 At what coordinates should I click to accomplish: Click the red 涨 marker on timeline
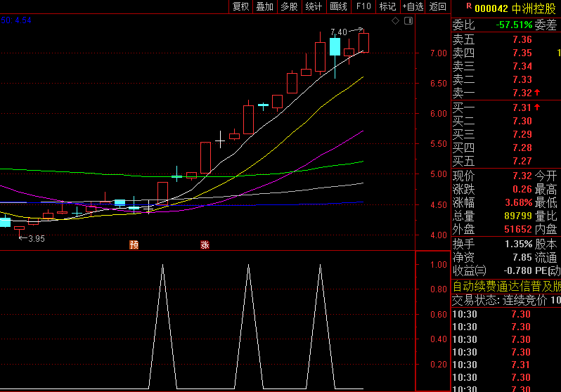(x=205, y=244)
